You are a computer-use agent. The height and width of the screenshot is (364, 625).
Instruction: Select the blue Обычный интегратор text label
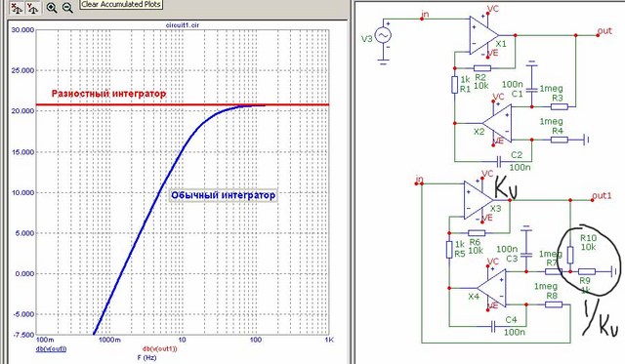coord(224,195)
